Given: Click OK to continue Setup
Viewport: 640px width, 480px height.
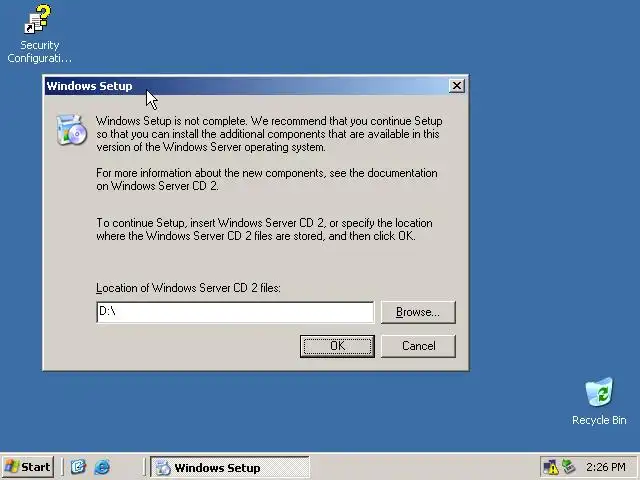Looking at the screenshot, I should [x=337, y=346].
